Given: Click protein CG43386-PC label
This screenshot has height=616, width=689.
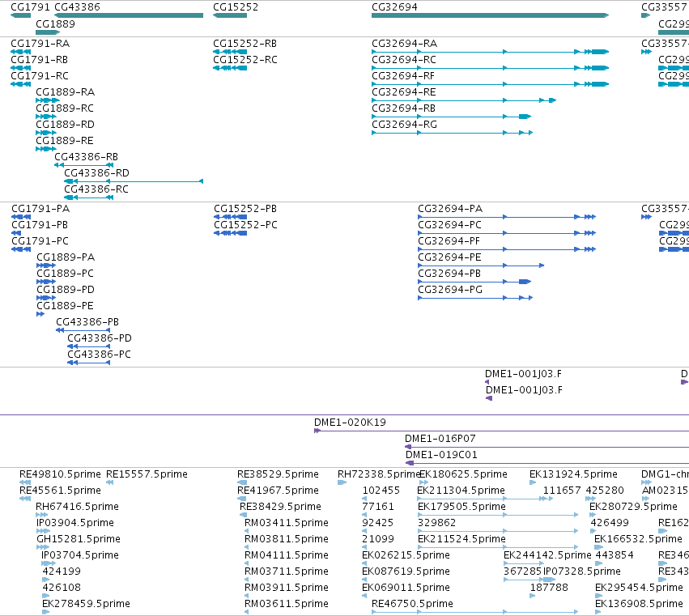Looking at the screenshot, I should 99,355.
